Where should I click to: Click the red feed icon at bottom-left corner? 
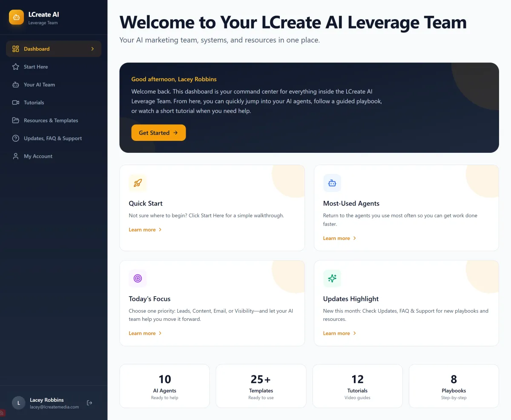pyautogui.click(x=2, y=413)
